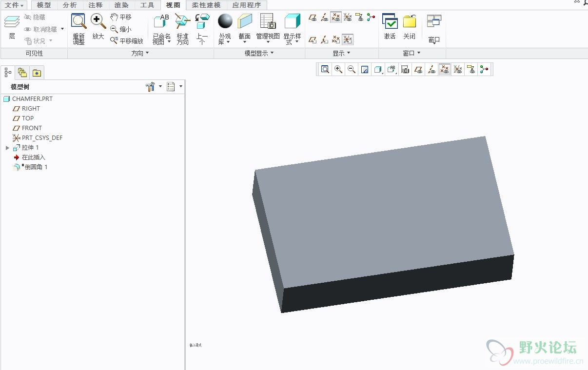
Task: Select the 放大 zoom in tool
Action: tap(98, 27)
